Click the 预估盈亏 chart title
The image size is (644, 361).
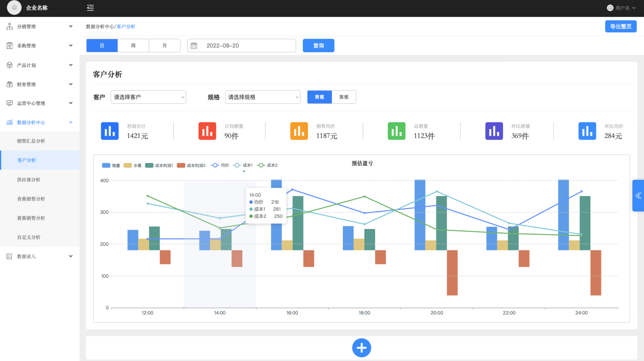(x=362, y=163)
